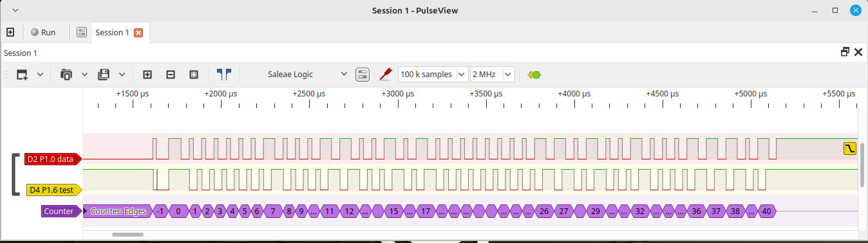Screen dimensions: 868x243
Task: Collapse the Counter: Edges row triangle
Action: [x=85, y=211]
